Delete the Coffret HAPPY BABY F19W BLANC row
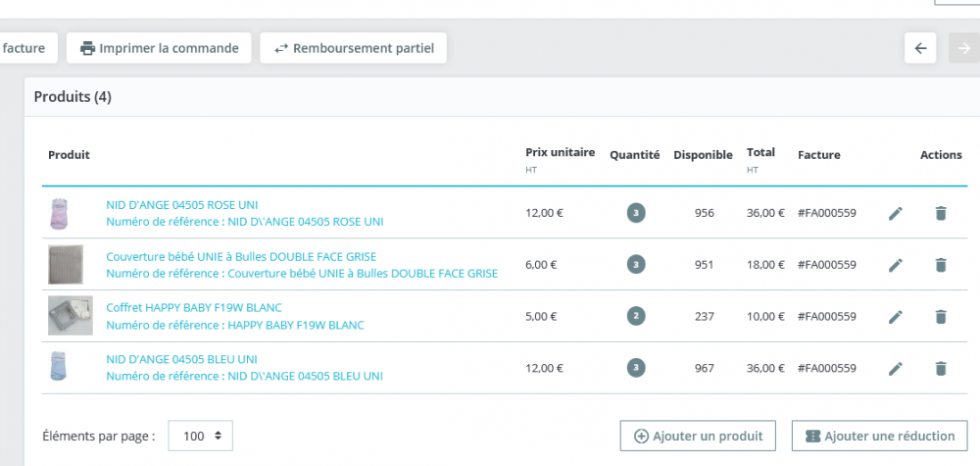This screenshot has width=980, height=466. click(941, 317)
